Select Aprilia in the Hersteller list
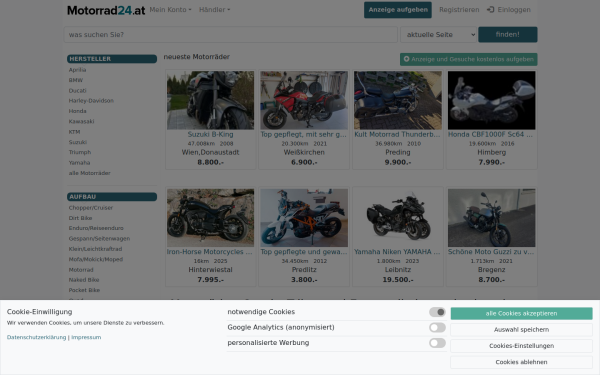The height and width of the screenshot is (375, 600). click(77, 70)
